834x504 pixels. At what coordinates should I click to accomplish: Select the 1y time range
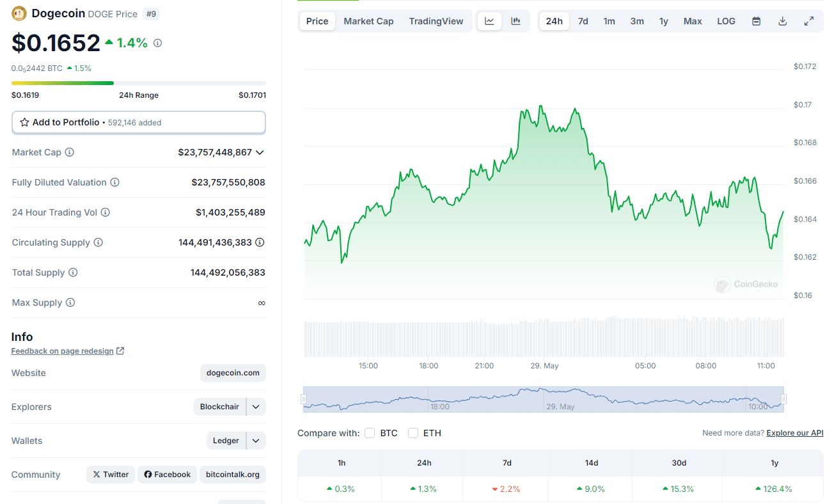point(664,21)
